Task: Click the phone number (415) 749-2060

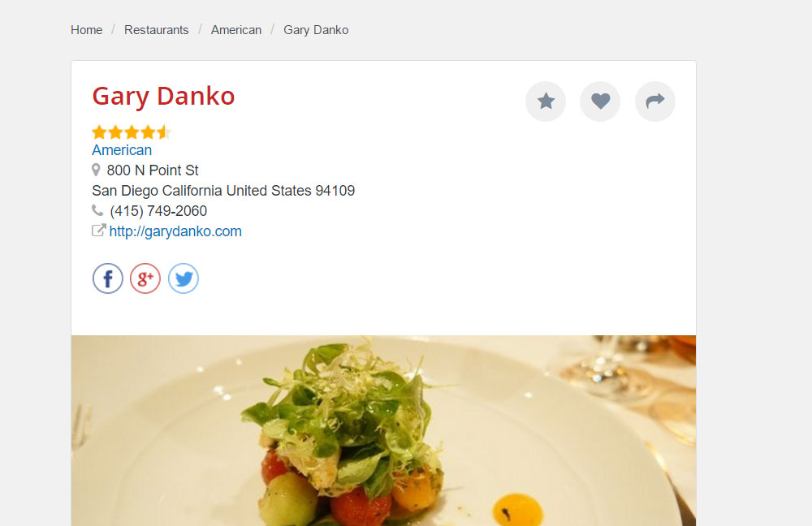Action: [158, 211]
